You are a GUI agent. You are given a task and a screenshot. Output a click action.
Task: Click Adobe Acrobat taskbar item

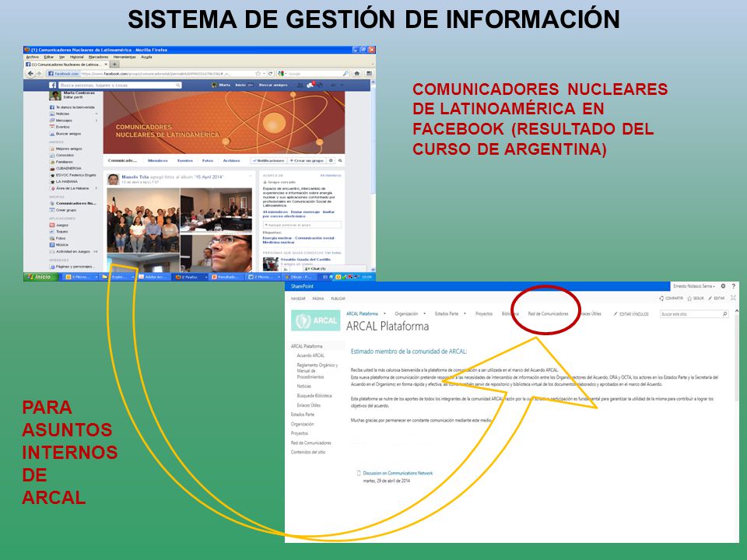tap(154, 277)
